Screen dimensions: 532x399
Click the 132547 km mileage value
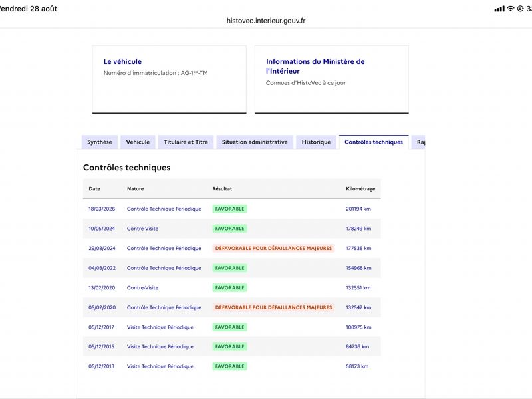click(358, 307)
